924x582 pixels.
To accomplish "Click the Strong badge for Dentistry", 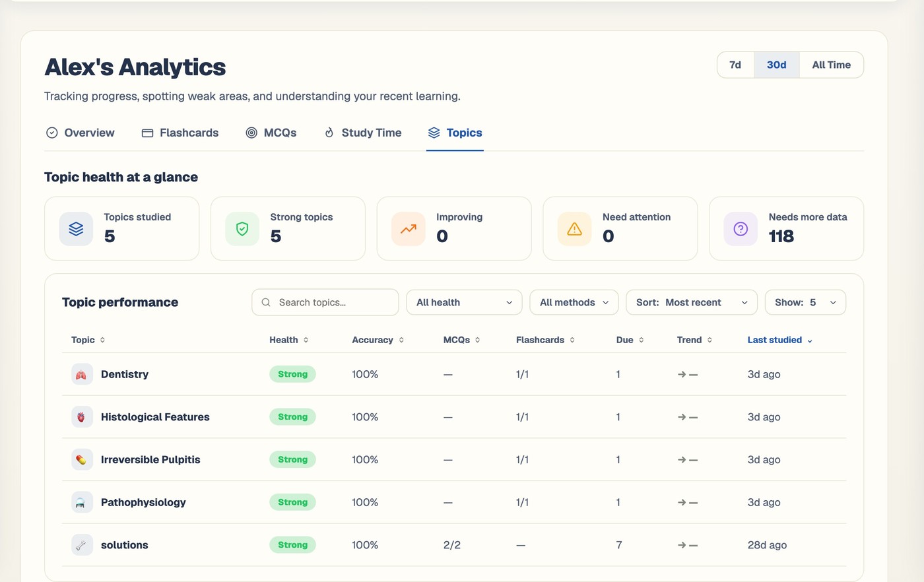I will pos(292,374).
